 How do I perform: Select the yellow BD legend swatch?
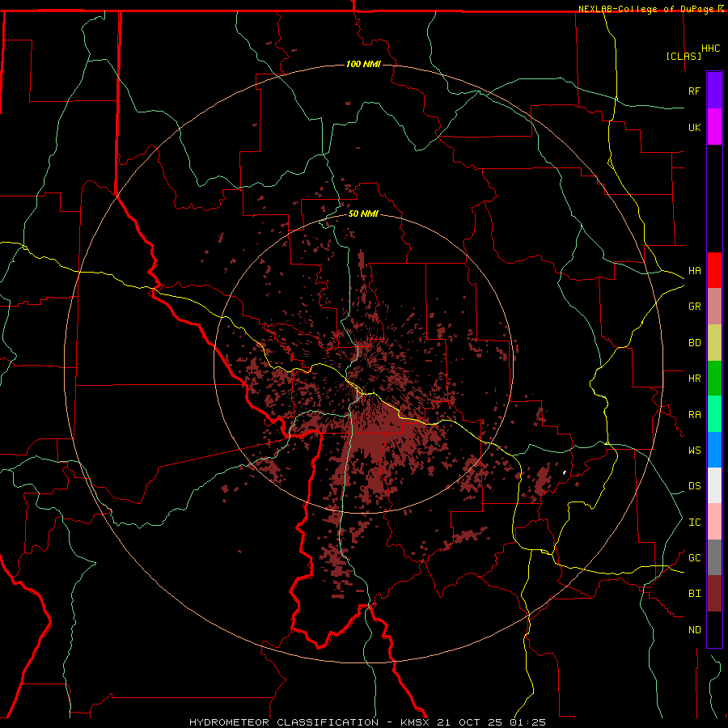point(714,343)
